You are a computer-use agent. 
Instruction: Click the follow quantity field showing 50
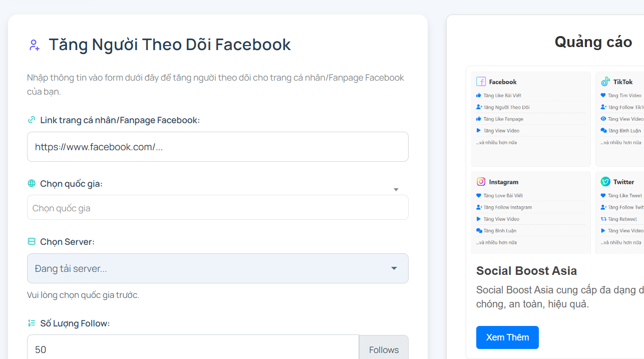click(x=193, y=349)
